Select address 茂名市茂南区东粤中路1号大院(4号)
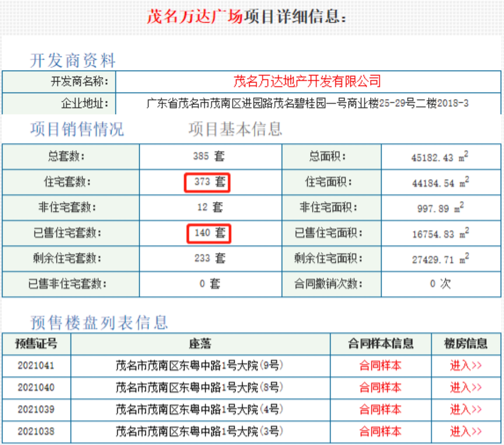Screen dimensions: 504x445 click(x=199, y=409)
